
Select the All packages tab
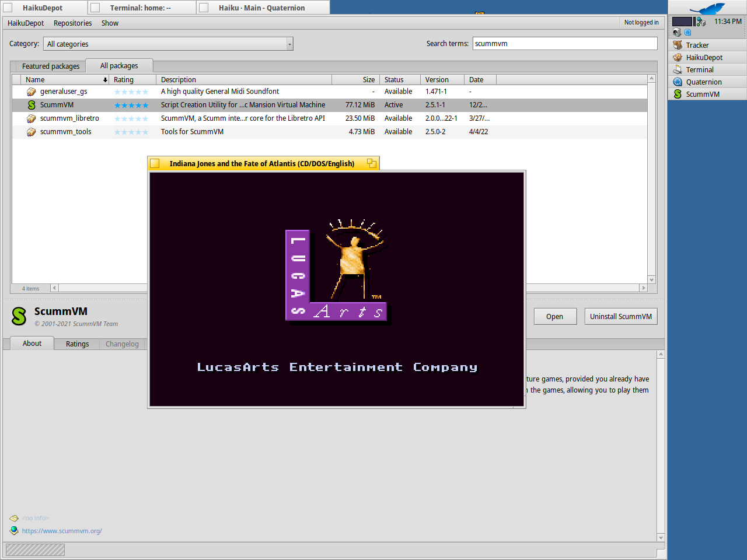point(119,66)
